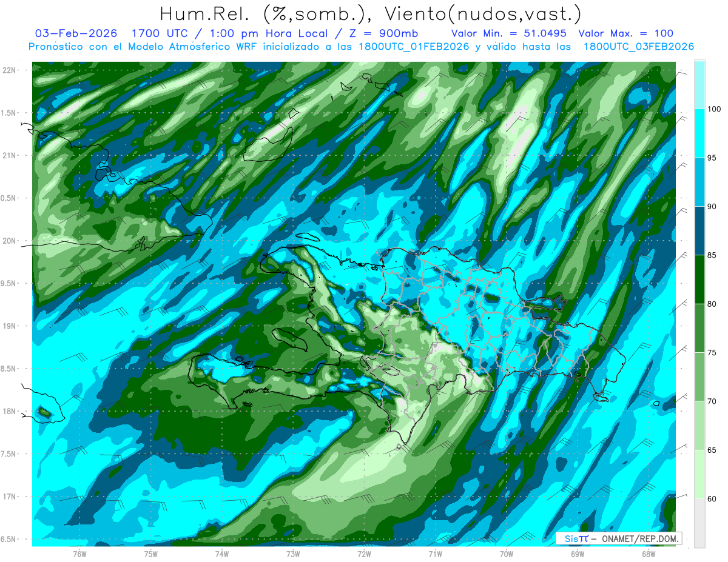Click the light green 65–70 colorbar segment
Screen dimensions: 728x562
tap(699, 426)
